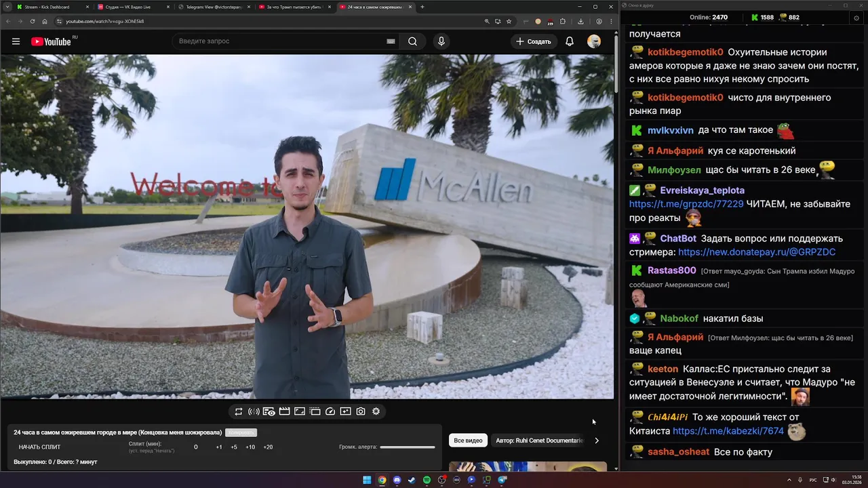
Task: Add +20 minutes to split
Action: pyautogui.click(x=268, y=447)
